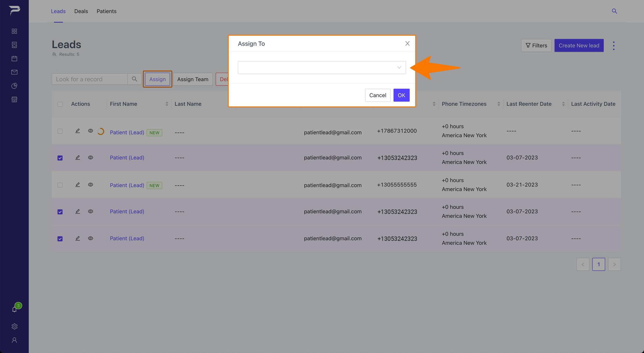Open the Assign To dropdown field
Viewport: 644px width, 353px height.
click(322, 67)
